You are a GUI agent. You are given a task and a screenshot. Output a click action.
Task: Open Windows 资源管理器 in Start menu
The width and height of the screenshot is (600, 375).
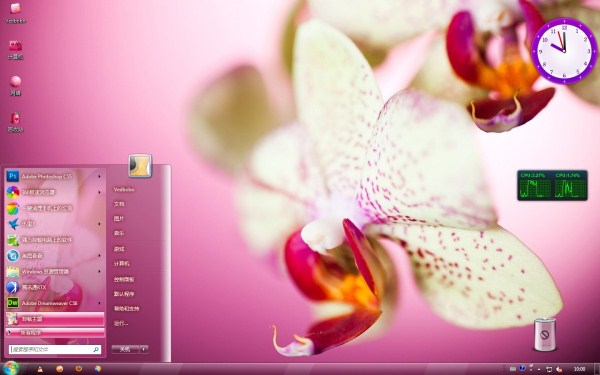tap(55, 271)
